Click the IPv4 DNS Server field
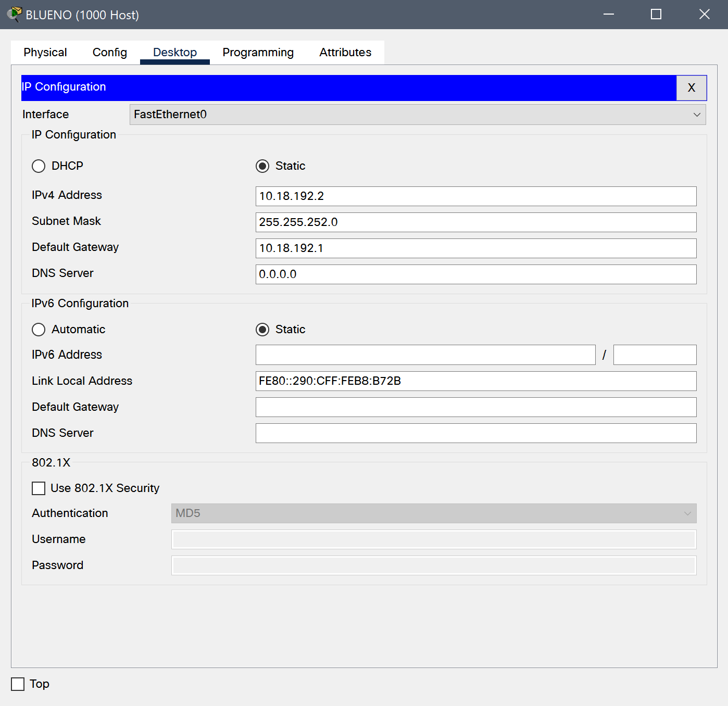 click(x=476, y=274)
